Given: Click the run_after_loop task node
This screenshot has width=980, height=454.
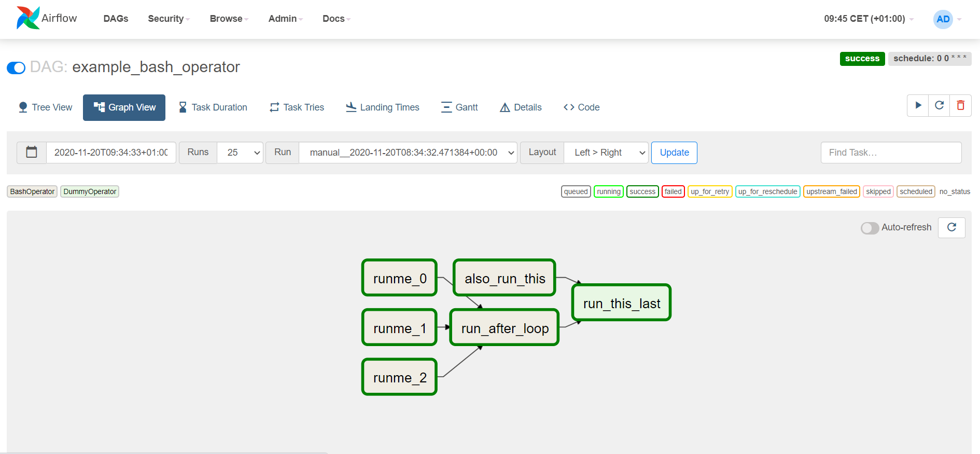Looking at the screenshot, I should (505, 328).
